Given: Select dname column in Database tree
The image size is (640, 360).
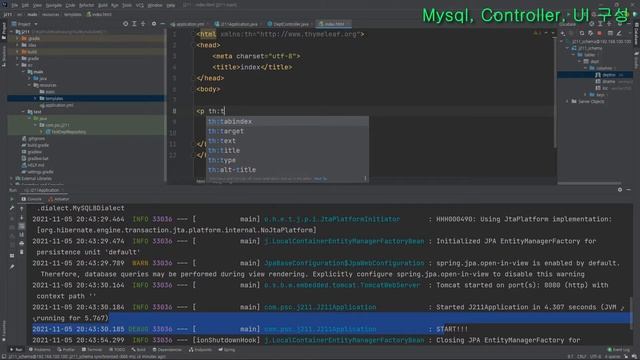Looking at the screenshot, I should pos(608,82).
